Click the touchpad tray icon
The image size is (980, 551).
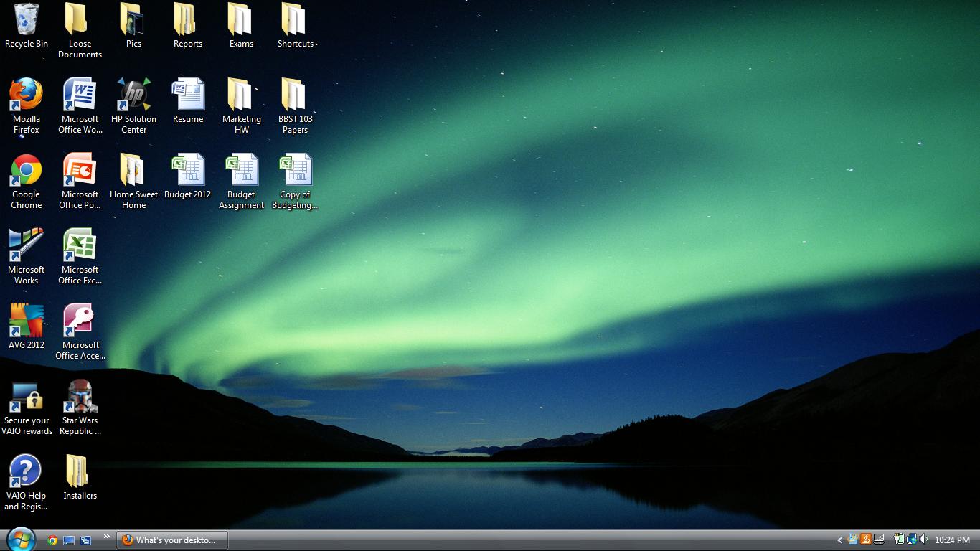(879, 540)
